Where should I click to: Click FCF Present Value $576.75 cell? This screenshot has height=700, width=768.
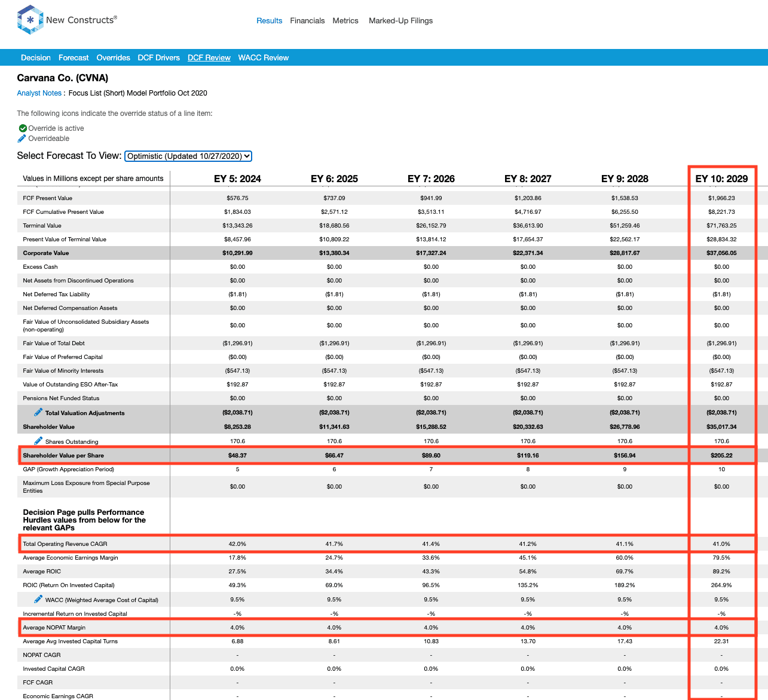coord(237,198)
